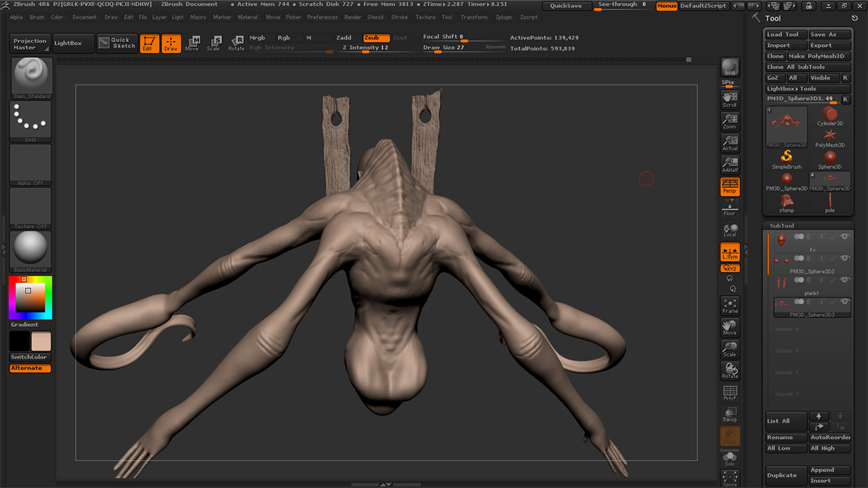Viewport: 868px width, 488px height.
Task: Open the Transform menu
Action: 474,17
